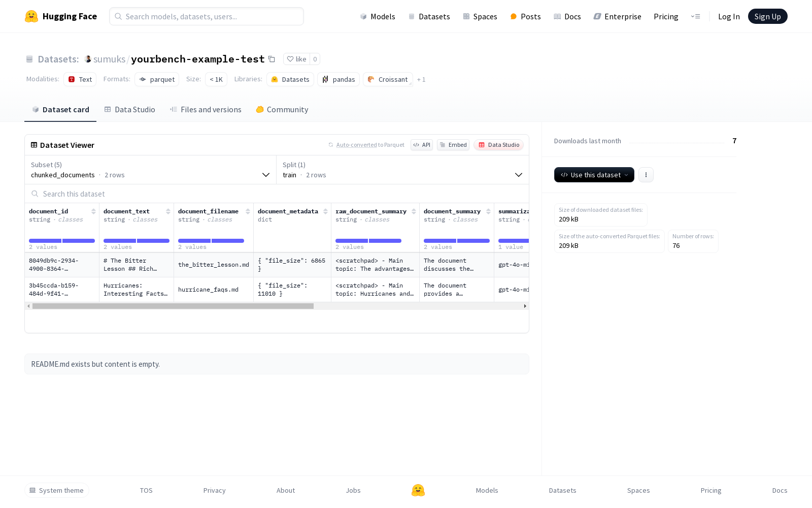
Task: Open the red Data Studio button
Action: pyautogui.click(x=499, y=145)
